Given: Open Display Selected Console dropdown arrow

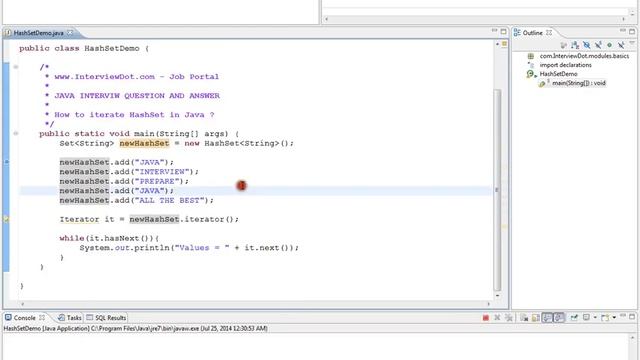Looking at the screenshot, I should 595,318.
